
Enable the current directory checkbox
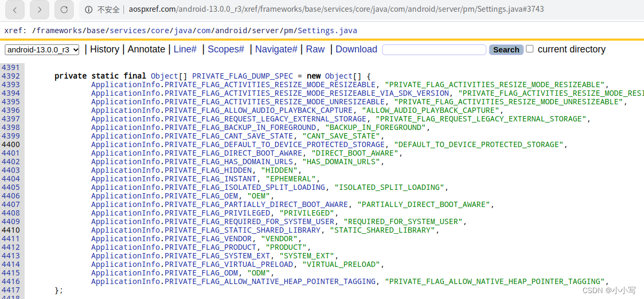tap(530, 49)
